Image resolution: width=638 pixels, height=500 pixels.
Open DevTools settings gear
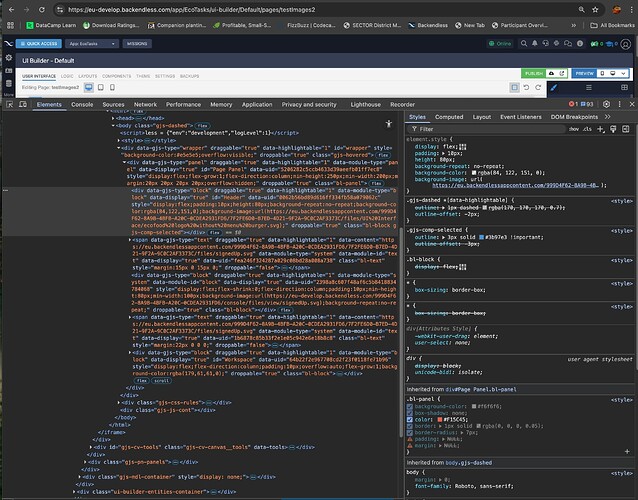608,104
